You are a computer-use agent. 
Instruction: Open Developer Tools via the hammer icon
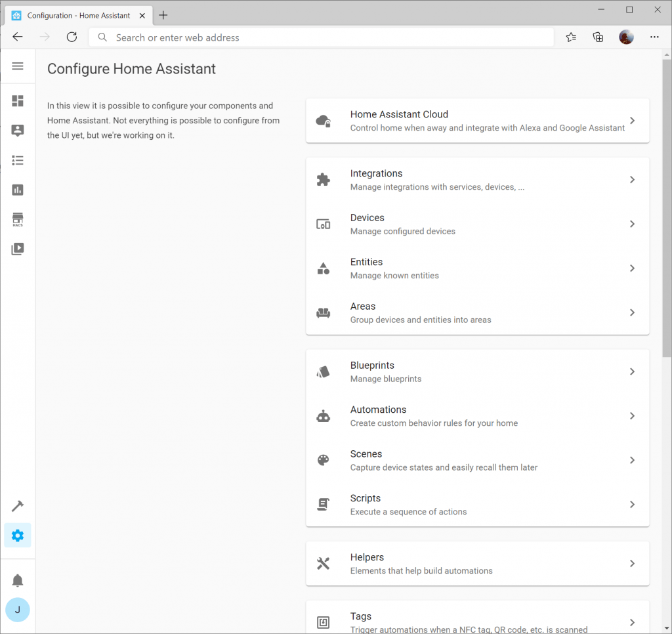[x=17, y=505]
